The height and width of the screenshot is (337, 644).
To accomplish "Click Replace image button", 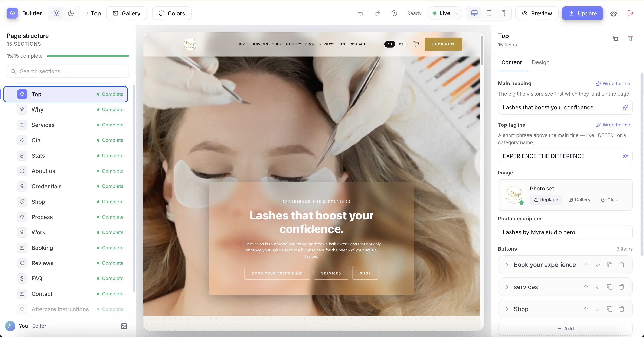I will (x=546, y=200).
